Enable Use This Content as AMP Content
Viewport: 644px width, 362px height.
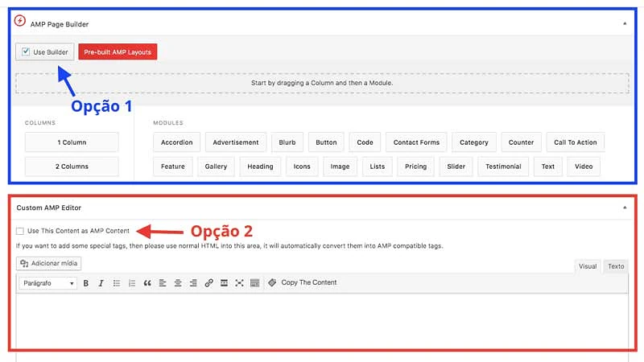(x=19, y=231)
